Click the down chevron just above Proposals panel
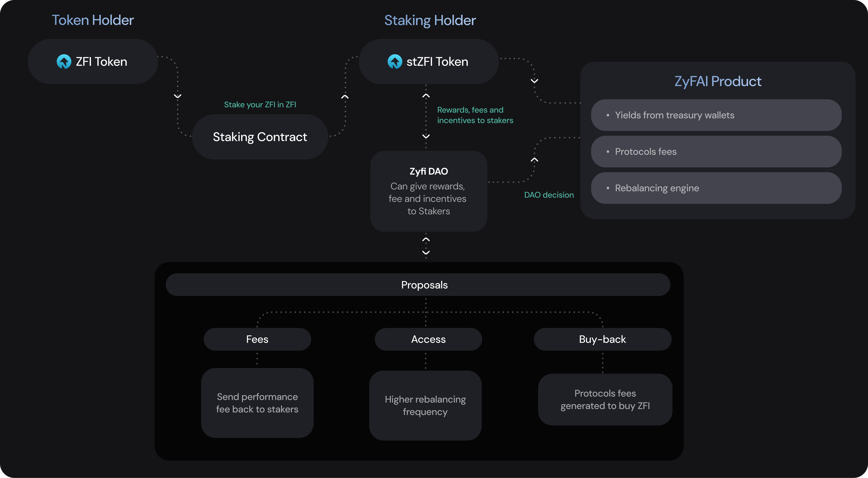 click(x=426, y=252)
